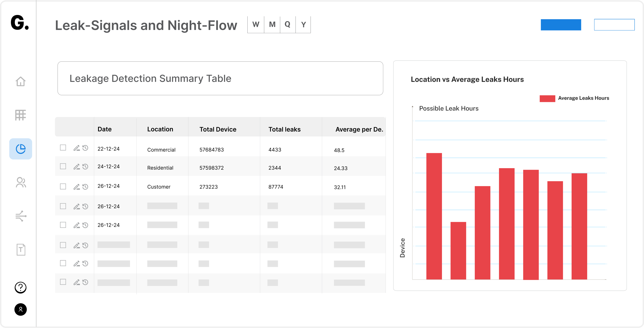Viewport: 644px width, 328px height.
Task: Click the outlined white header button
Action: coord(614,25)
